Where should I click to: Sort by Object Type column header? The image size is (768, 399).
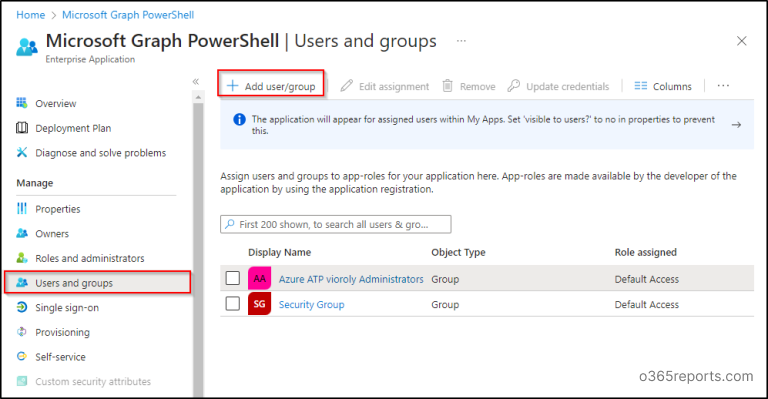(458, 252)
